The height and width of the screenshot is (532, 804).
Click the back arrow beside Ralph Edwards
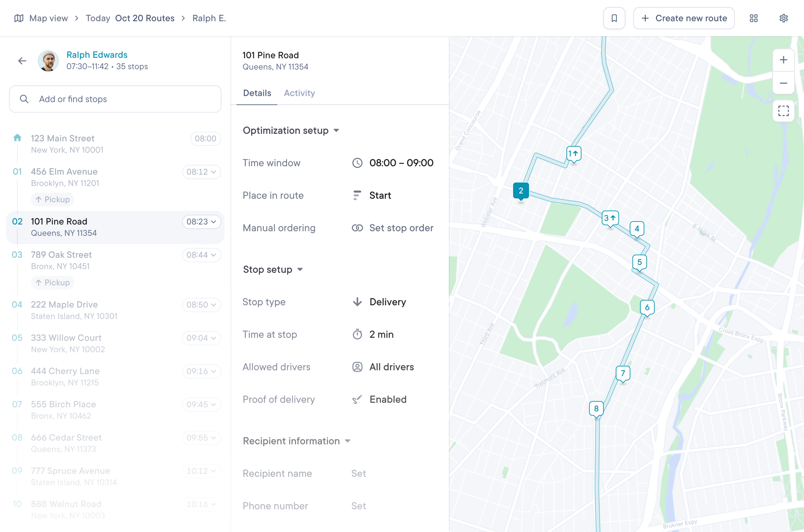click(x=22, y=61)
